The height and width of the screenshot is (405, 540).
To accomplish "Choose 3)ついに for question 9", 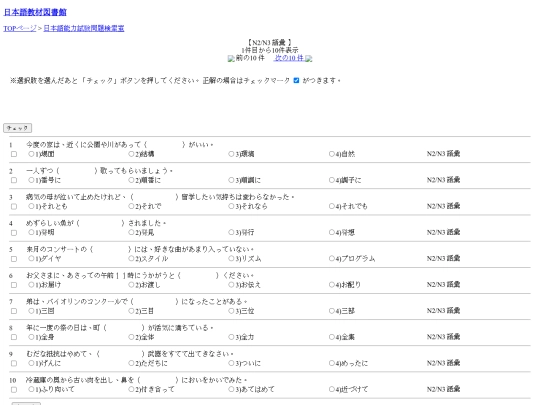I will (x=231, y=363).
